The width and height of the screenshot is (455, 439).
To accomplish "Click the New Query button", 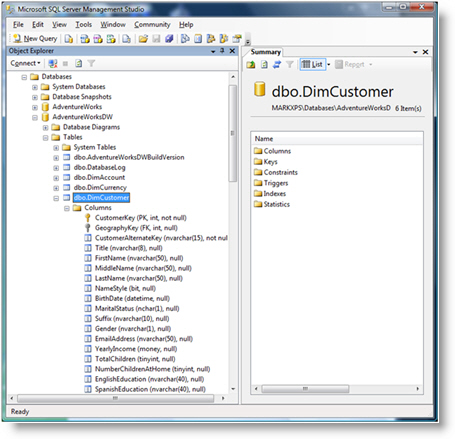I will [35, 39].
